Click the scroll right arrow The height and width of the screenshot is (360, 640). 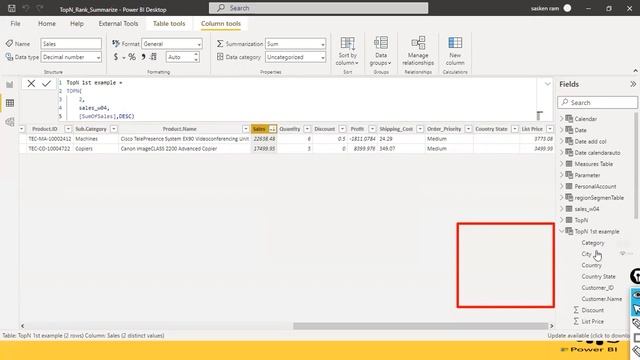click(x=551, y=326)
